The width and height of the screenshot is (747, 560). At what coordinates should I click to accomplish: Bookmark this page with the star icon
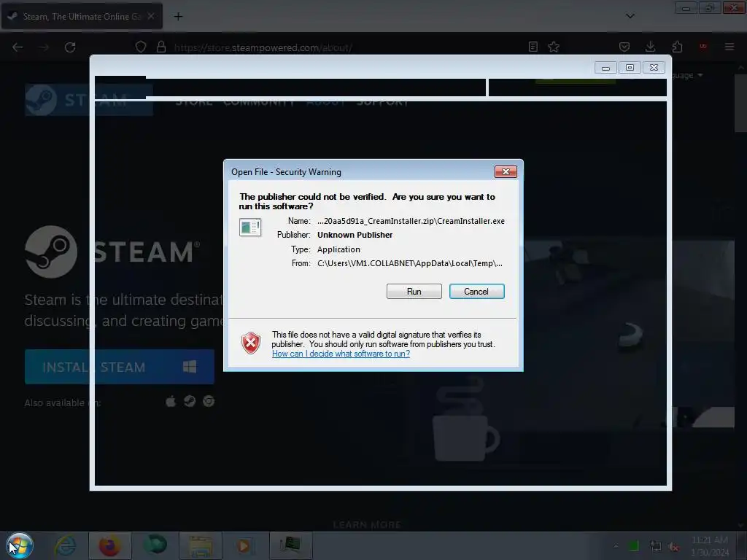point(554,47)
